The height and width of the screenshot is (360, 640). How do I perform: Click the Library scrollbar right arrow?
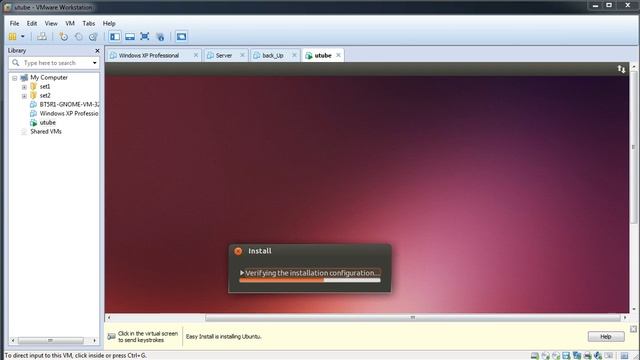point(94,340)
